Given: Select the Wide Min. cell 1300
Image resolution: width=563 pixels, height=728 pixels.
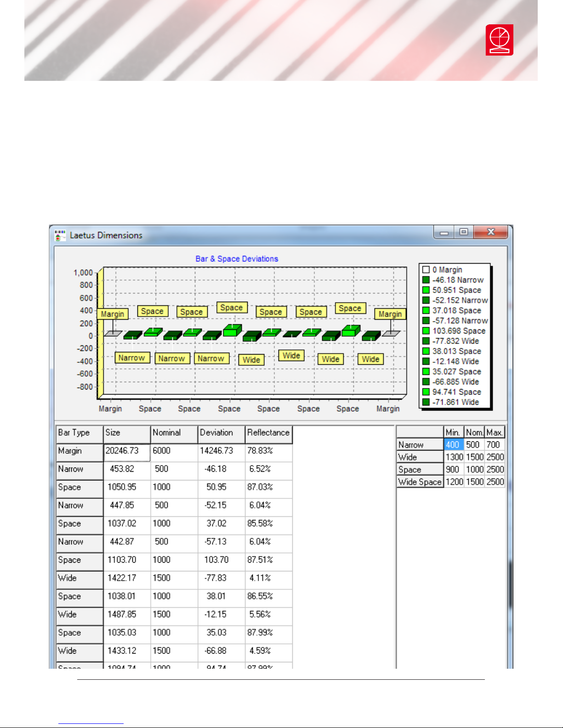Looking at the screenshot, I should pos(454,457).
